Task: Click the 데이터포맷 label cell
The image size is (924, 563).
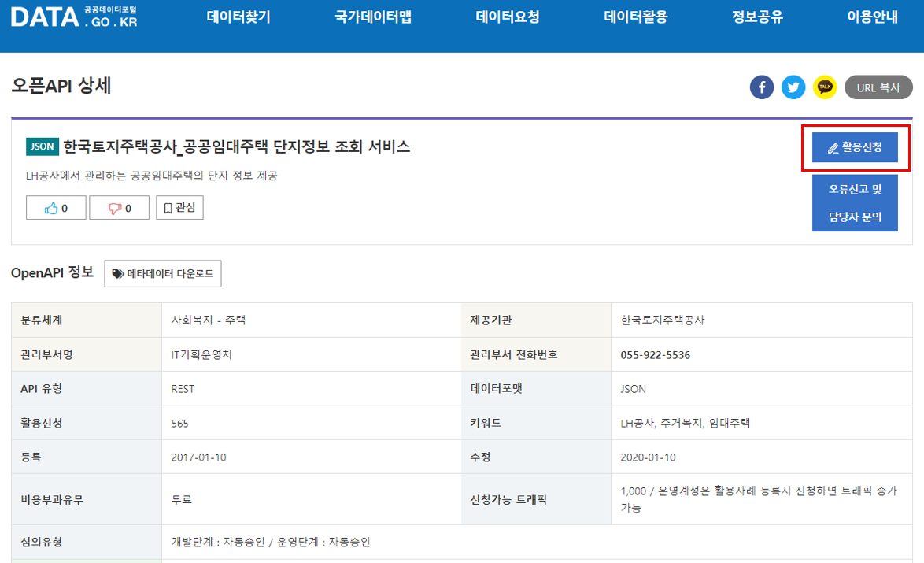Action: (536, 388)
